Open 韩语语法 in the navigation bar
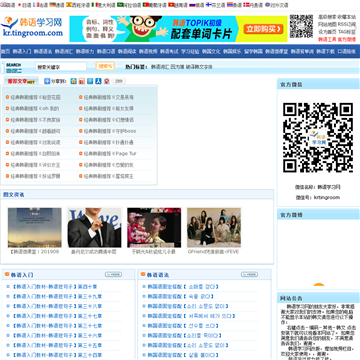The image size is (360, 360). click(43, 51)
